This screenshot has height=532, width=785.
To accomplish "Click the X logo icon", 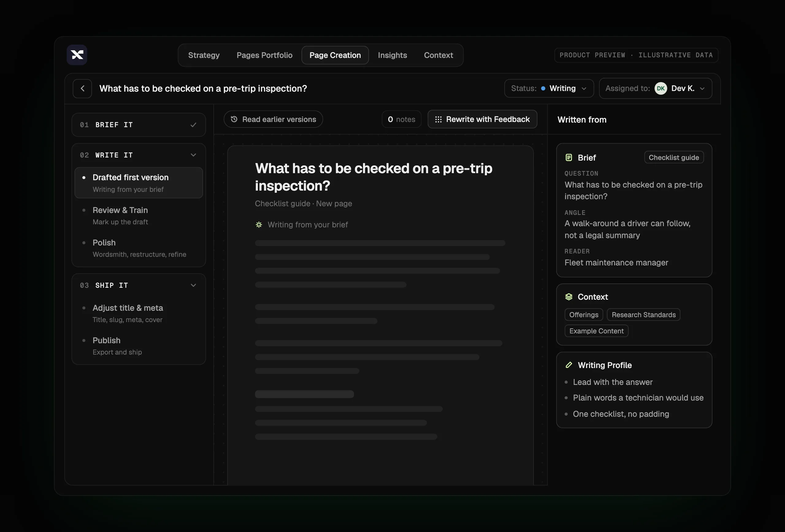I will pos(77,55).
